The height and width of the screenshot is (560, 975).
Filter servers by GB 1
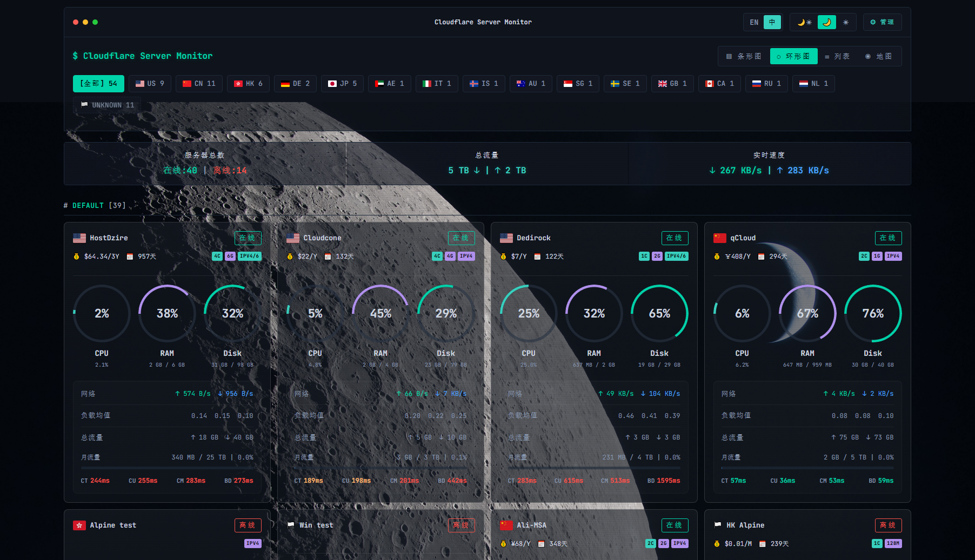pyautogui.click(x=672, y=84)
